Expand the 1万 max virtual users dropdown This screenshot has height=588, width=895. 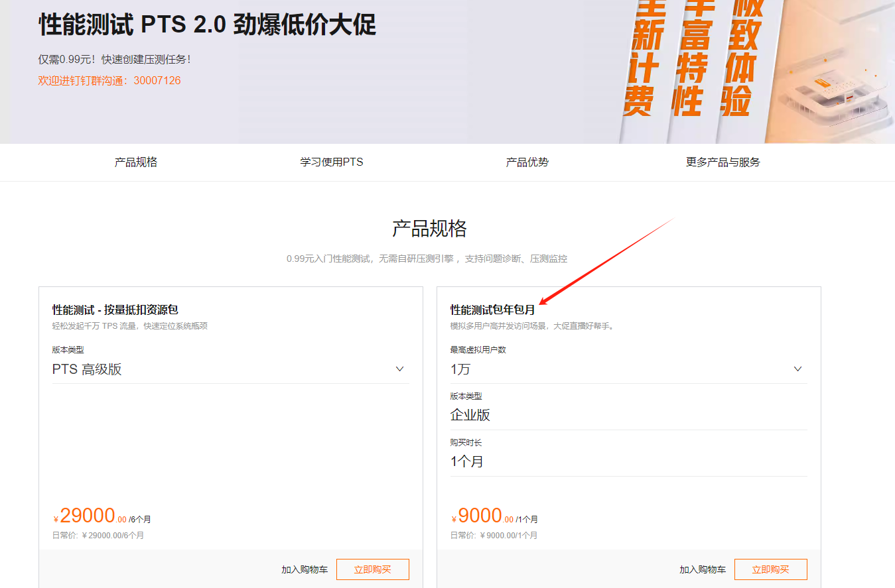[x=628, y=369]
